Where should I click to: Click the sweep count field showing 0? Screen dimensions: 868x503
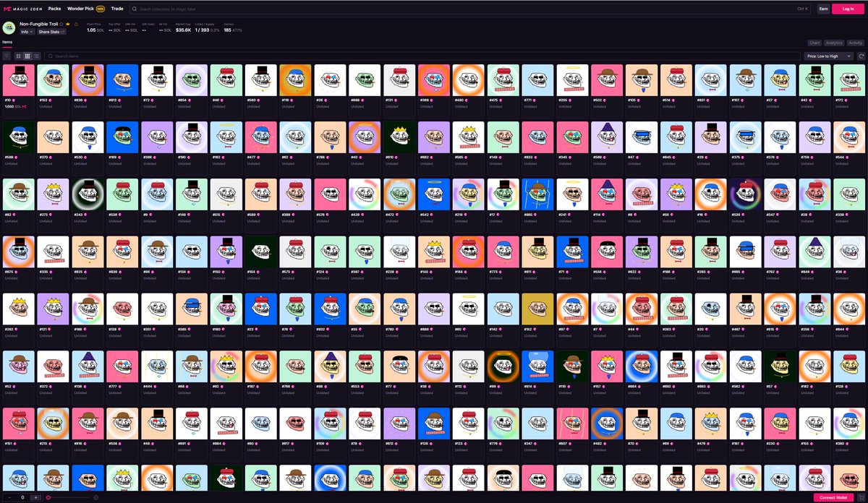coord(22,497)
